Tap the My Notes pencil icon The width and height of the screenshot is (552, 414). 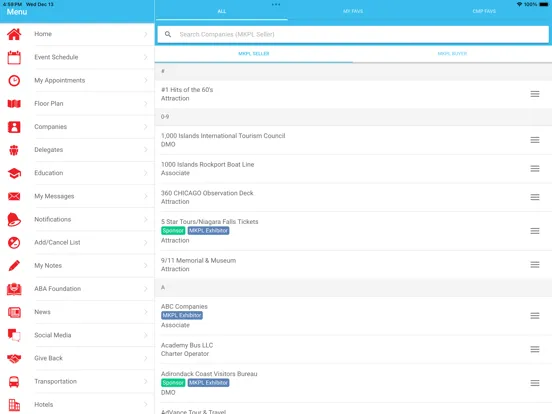click(x=14, y=266)
